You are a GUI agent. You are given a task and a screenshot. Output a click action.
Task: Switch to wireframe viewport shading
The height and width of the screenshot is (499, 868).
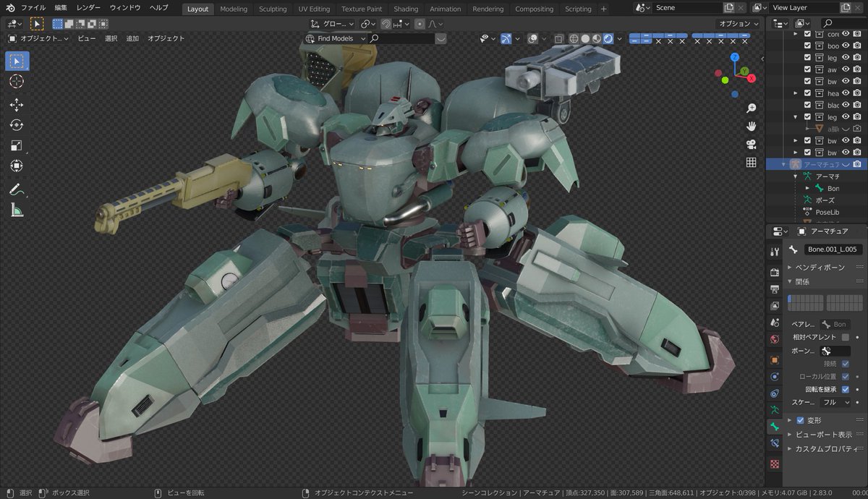pyautogui.click(x=574, y=38)
